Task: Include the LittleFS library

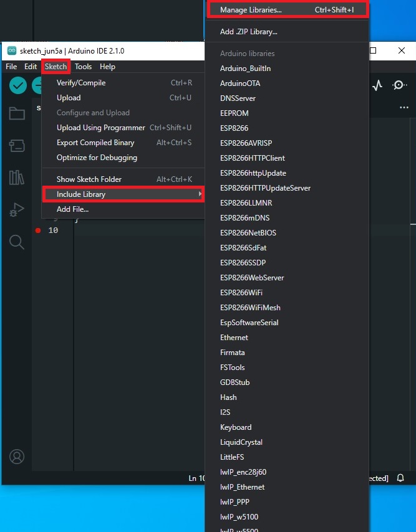Action: pyautogui.click(x=288, y=457)
